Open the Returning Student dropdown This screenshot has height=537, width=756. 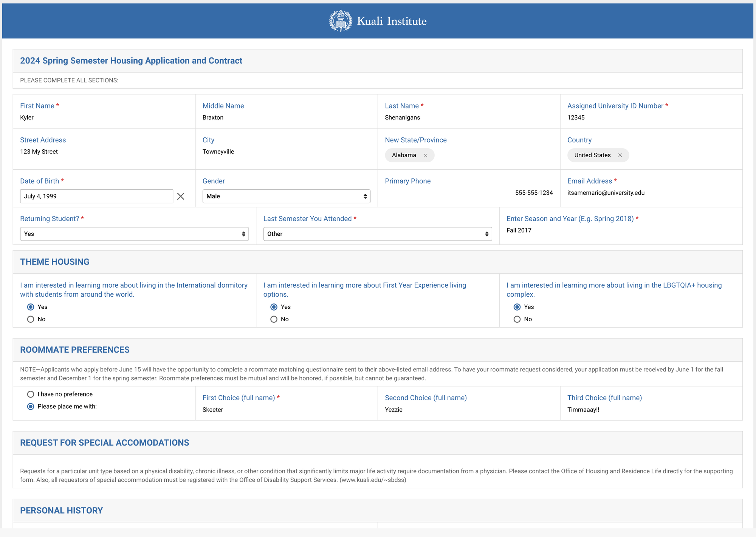click(x=134, y=234)
